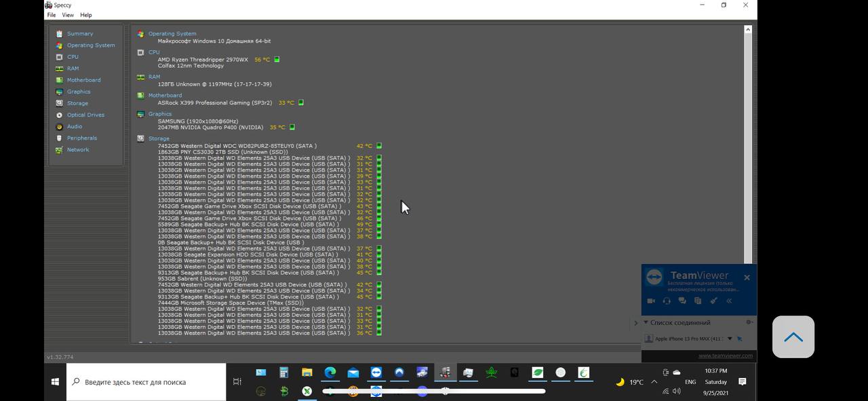Screen dimensions: 868x401
Task: Select Operating System in sidebar
Action: pos(91,45)
